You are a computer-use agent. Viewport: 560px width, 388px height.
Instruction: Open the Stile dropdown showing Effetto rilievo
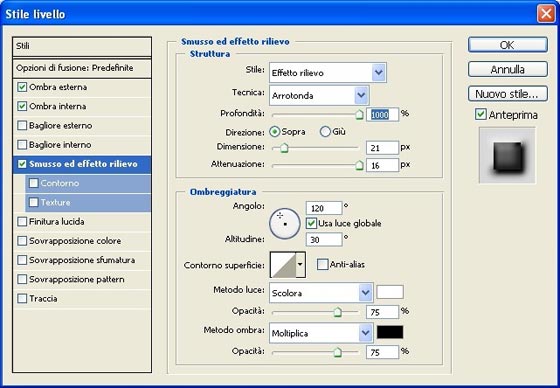[x=328, y=73]
